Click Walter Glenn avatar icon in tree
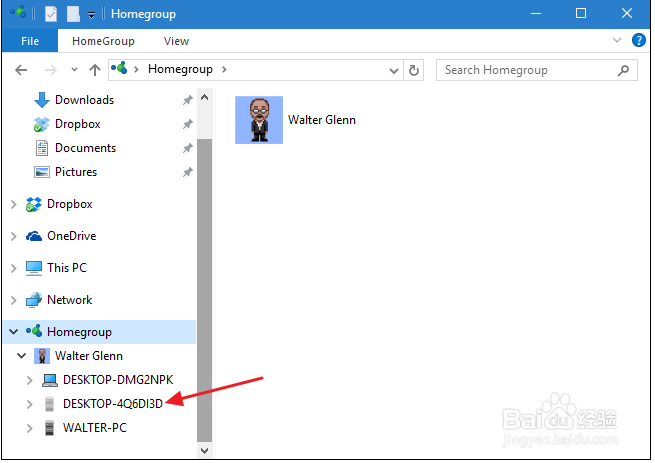Image resolution: width=655 pixels, height=463 pixels. point(42,356)
